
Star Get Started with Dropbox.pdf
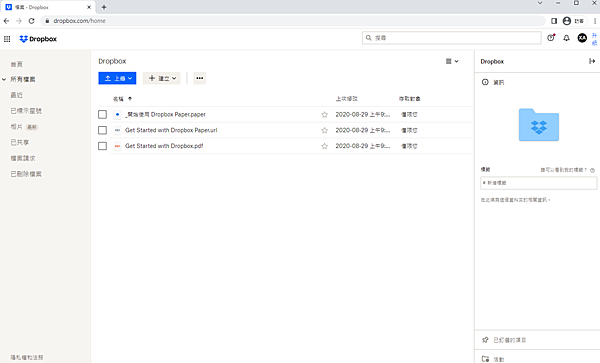click(324, 146)
